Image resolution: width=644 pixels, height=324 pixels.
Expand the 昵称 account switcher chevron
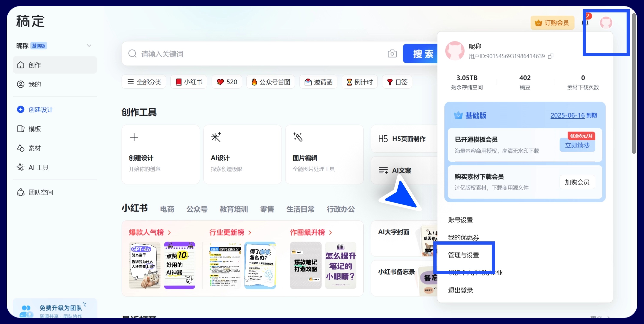point(89,46)
